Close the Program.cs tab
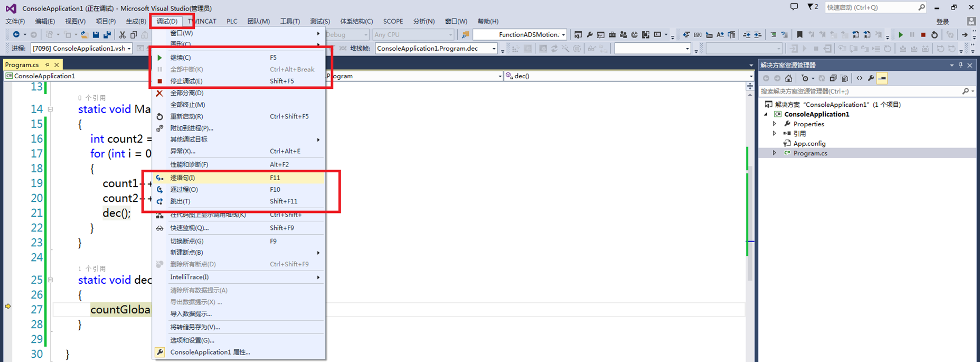 click(56, 64)
